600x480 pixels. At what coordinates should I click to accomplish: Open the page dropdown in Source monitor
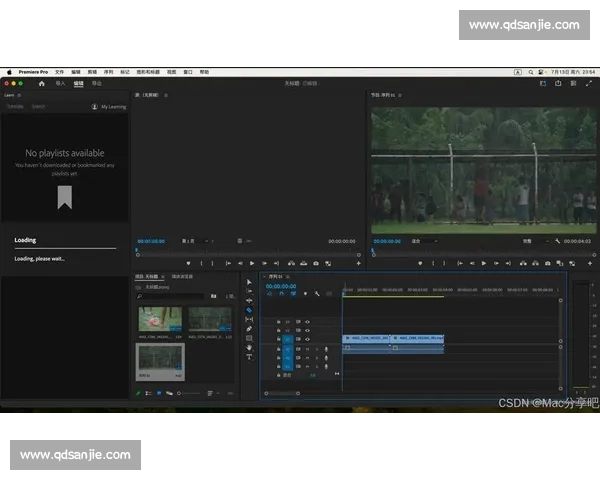coord(193,241)
